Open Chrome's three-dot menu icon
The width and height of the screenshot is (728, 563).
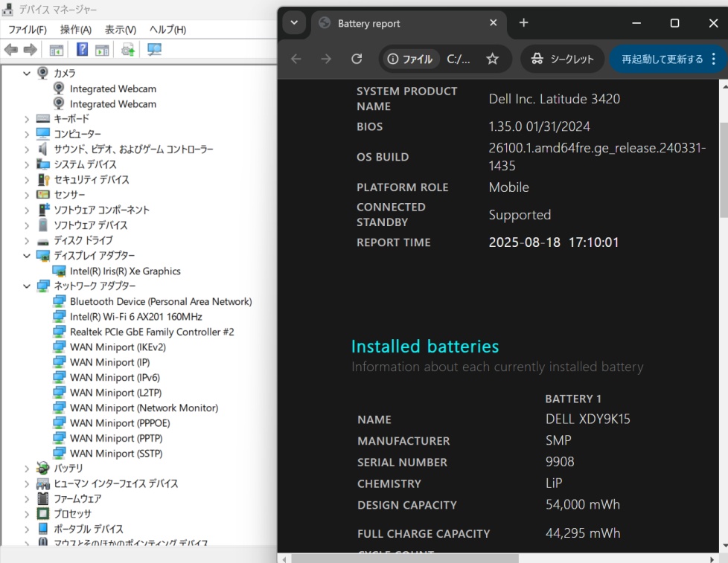click(714, 59)
